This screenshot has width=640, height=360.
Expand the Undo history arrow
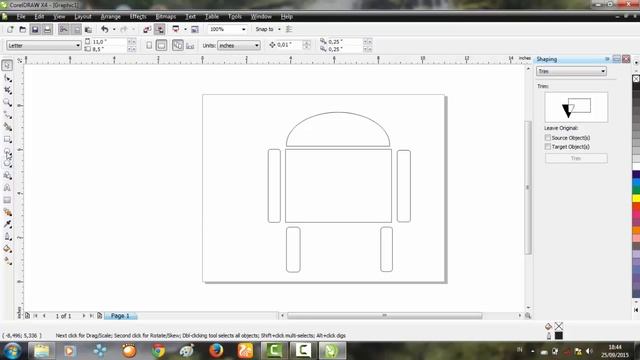[114, 29]
